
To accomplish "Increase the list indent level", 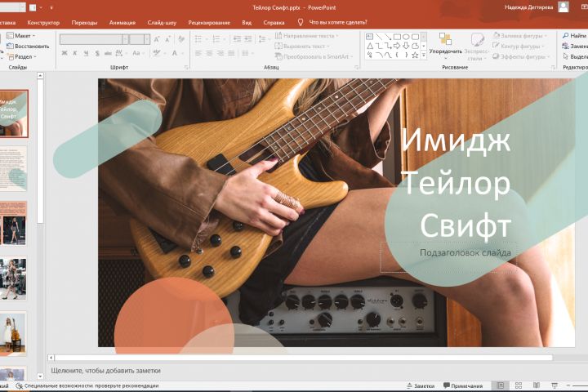I will click(248, 39).
